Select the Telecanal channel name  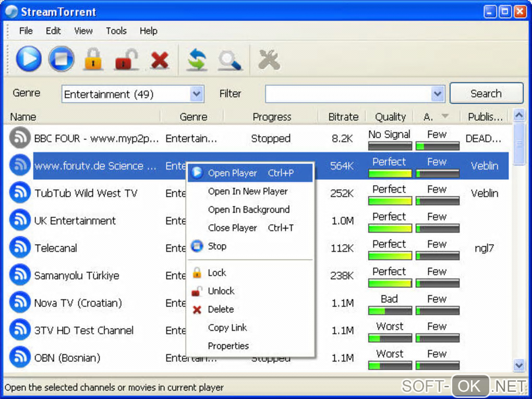click(56, 248)
